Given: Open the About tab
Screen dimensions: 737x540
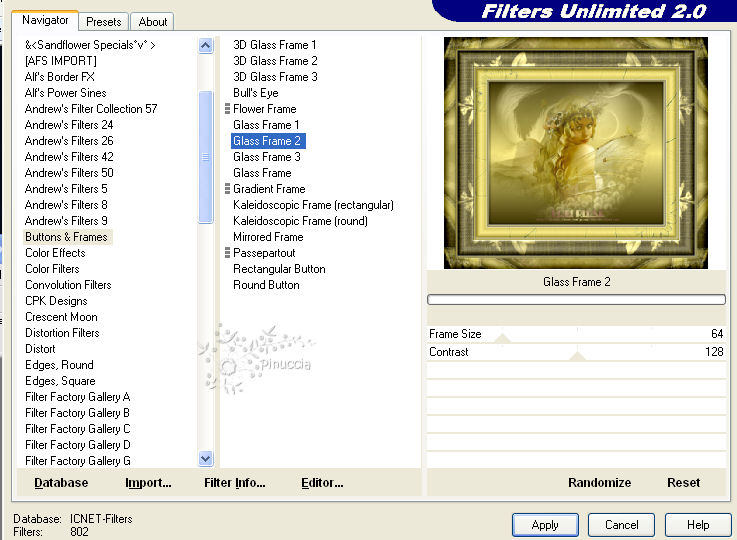Looking at the screenshot, I should 153,22.
